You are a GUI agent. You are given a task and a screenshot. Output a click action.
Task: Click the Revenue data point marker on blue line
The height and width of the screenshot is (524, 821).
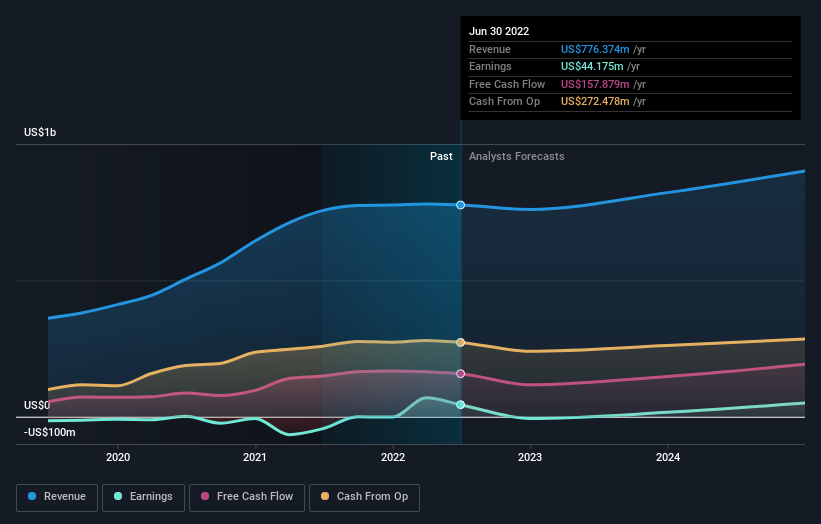point(460,205)
